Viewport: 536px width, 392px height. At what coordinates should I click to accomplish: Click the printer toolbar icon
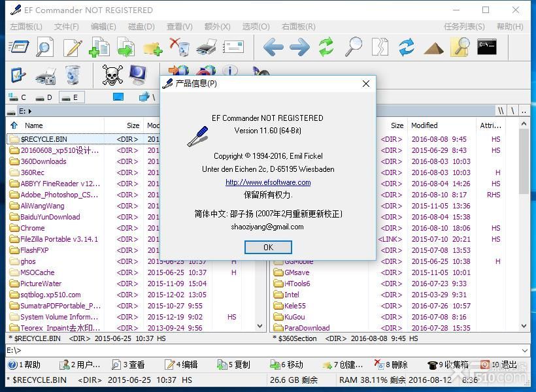point(207,47)
